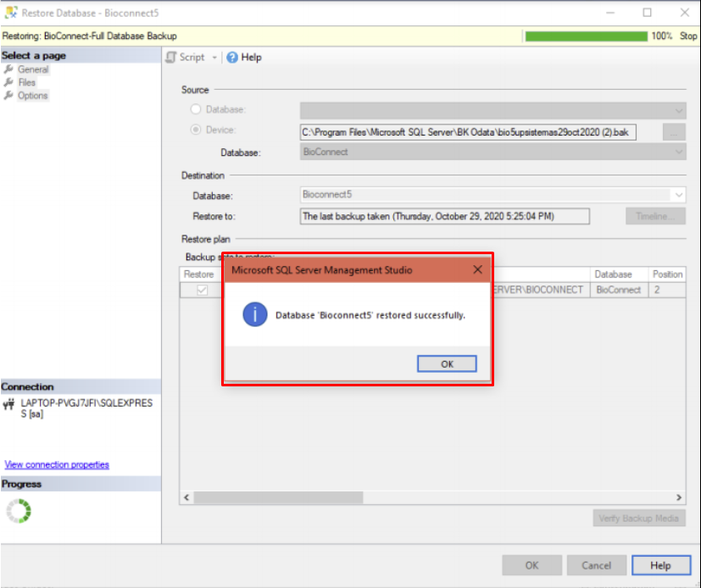Screen dimensions: 701x588
Task: Click the Device backup file path field
Action: click(x=468, y=132)
